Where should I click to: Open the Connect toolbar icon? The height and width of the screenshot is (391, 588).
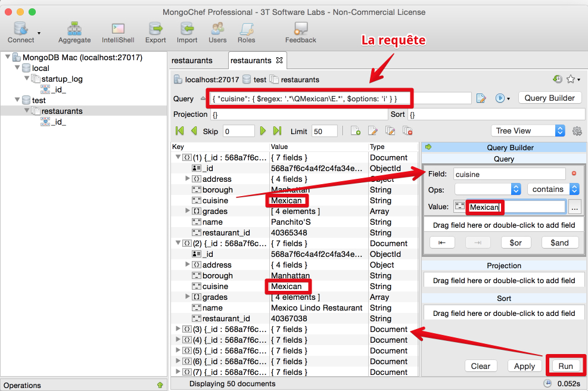coord(21,32)
